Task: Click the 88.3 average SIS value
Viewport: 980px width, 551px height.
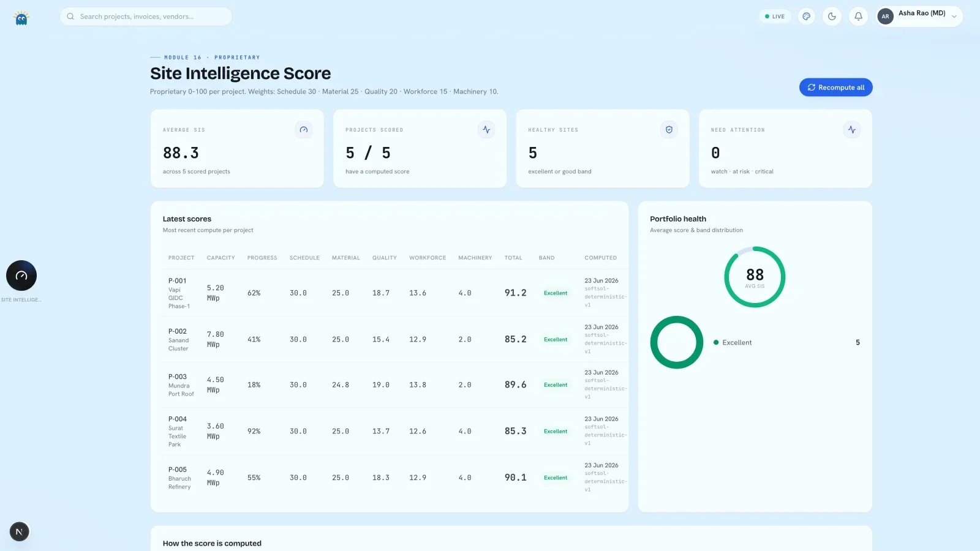Action: tap(181, 152)
